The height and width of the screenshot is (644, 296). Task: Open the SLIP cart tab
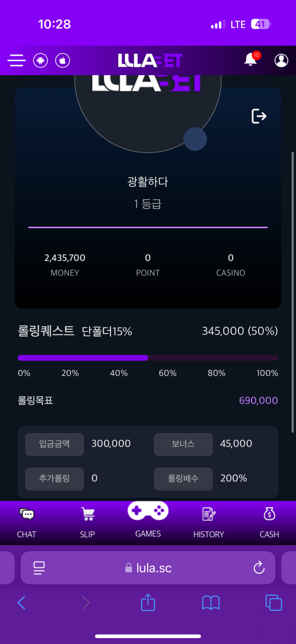coord(87,523)
